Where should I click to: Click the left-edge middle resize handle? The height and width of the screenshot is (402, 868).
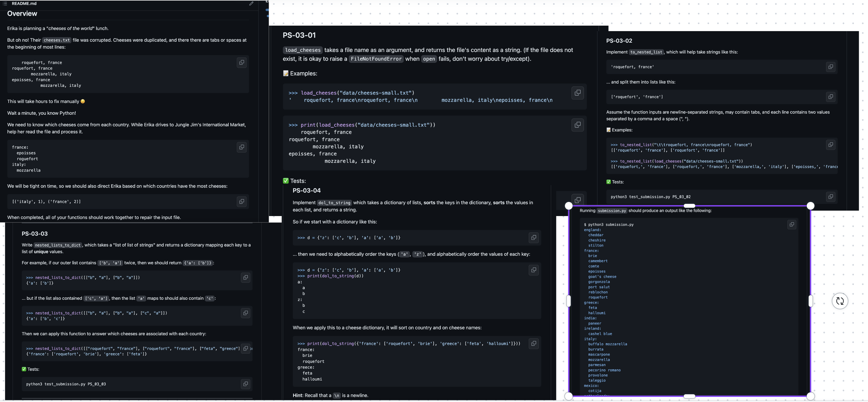[569, 301]
